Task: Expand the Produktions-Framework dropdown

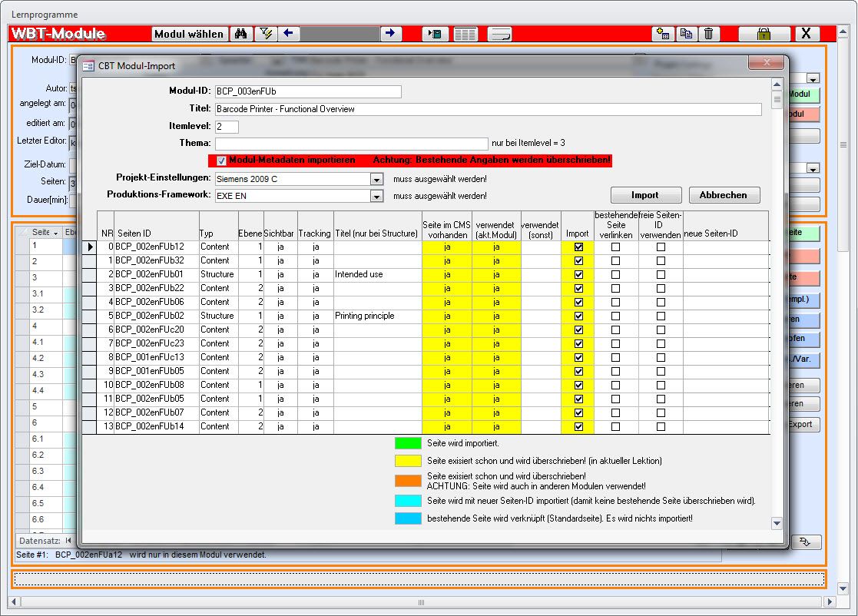Action: tap(376, 196)
